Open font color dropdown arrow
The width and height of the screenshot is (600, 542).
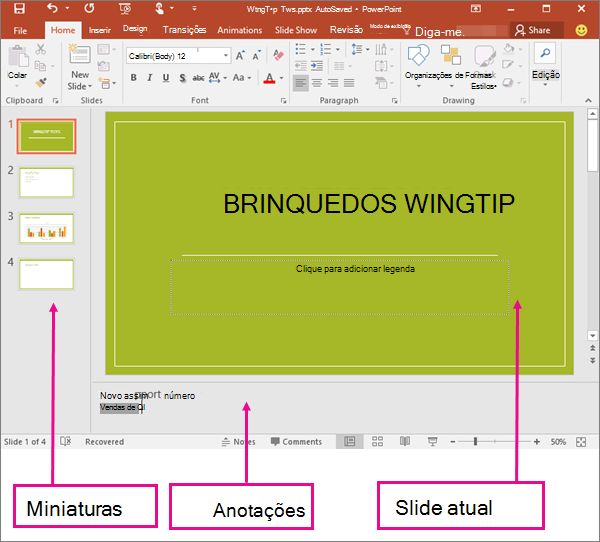click(x=282, y=78)
